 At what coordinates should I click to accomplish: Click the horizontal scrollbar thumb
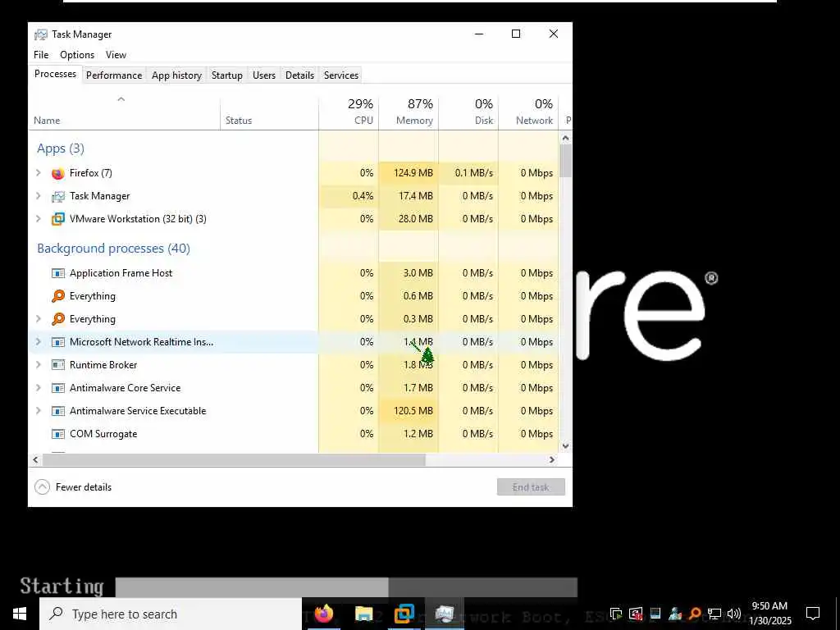(x=234, y=459)
